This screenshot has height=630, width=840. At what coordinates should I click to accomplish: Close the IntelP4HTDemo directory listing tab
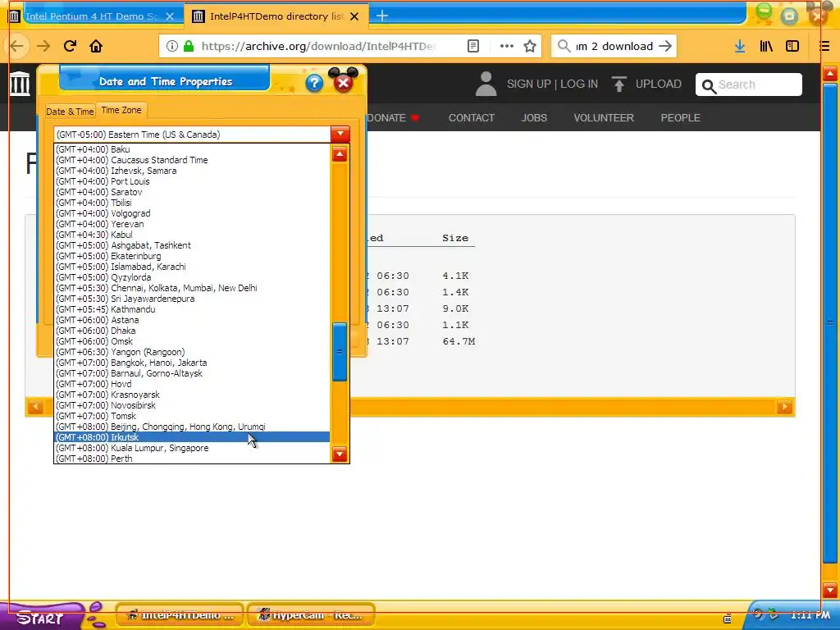point(354,16)
